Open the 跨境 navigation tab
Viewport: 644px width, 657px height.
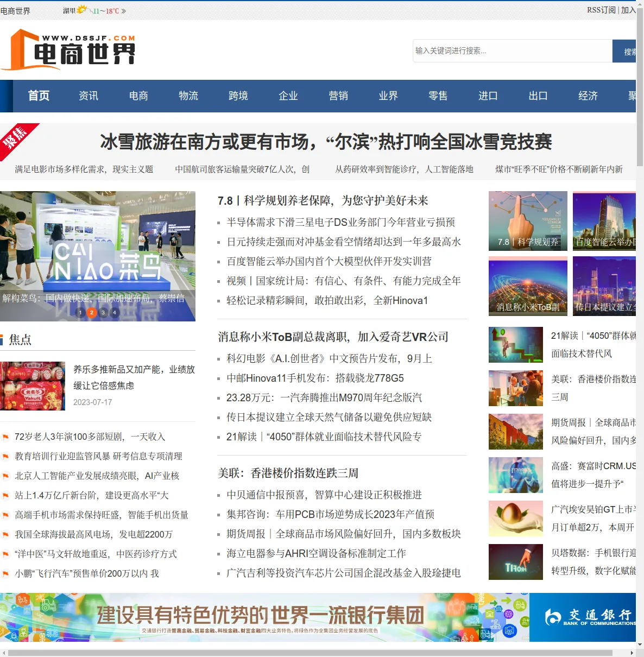coord(238,96)
